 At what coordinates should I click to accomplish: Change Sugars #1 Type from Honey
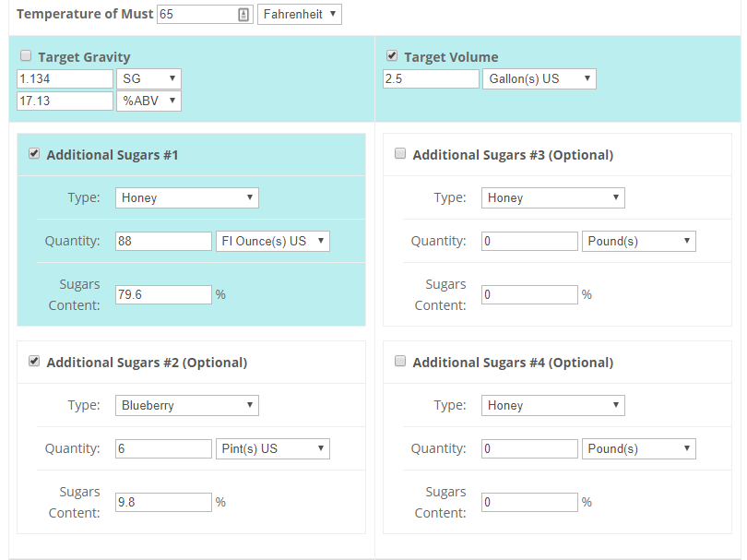point(186,197)
